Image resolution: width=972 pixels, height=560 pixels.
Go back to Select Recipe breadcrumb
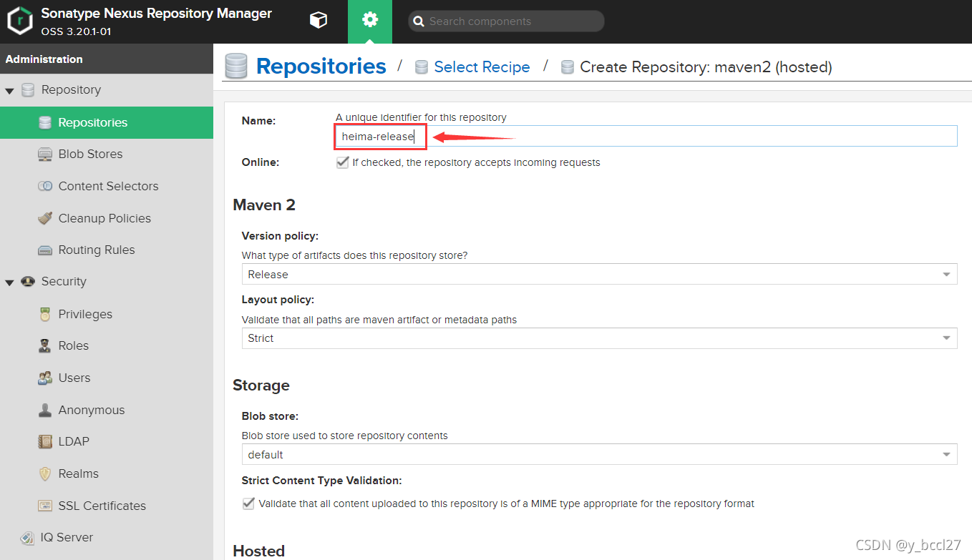tap(482, 67)
